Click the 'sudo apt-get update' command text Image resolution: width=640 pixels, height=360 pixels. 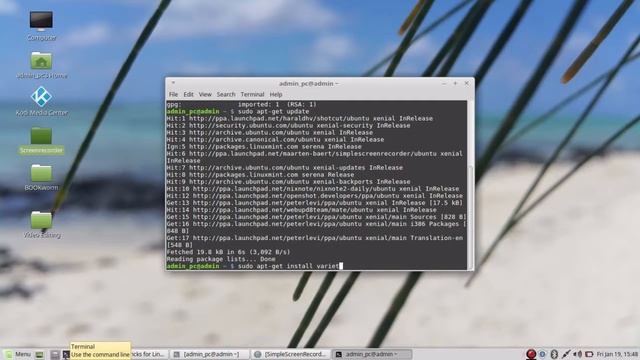point(273,111)
